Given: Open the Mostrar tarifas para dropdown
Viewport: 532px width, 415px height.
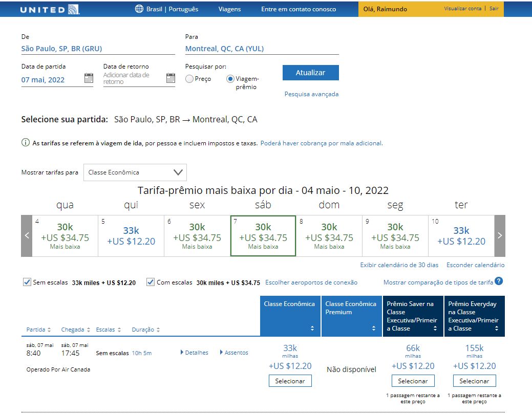Looking at the screenshot, I should coord(135,172).
